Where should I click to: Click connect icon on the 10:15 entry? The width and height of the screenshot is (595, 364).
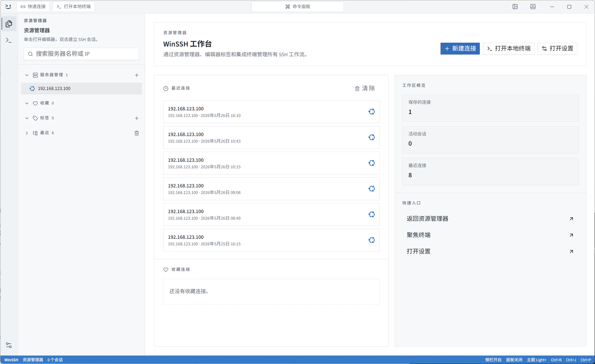pos(371,163)
